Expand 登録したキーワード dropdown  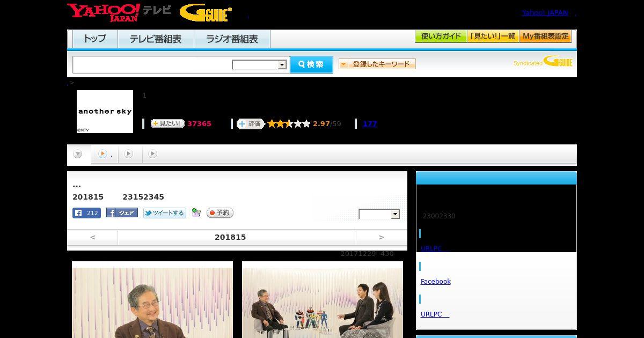[x=377, y=64]
